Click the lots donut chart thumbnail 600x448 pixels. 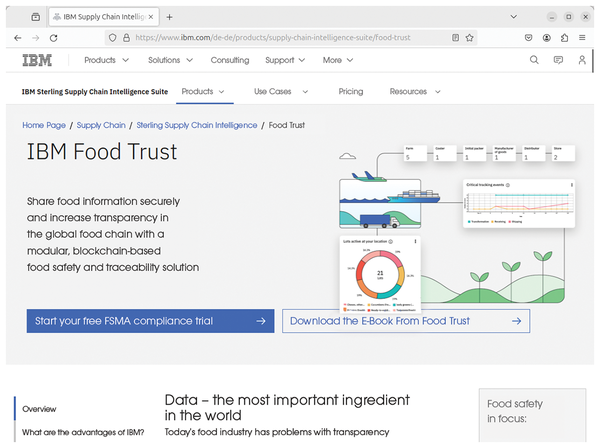pyautogui.click(x=380, y=275)
